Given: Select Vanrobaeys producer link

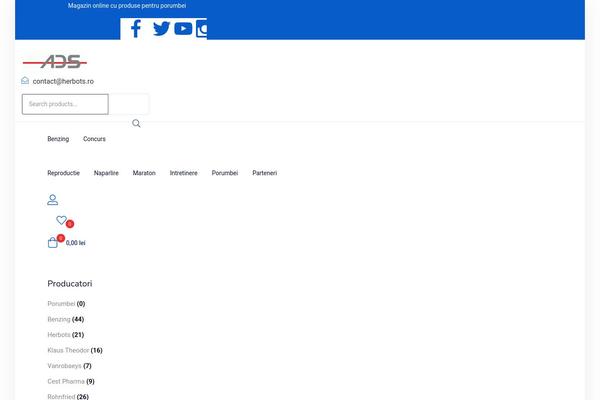Looking at the screenshot, I should tap(64, 366).
